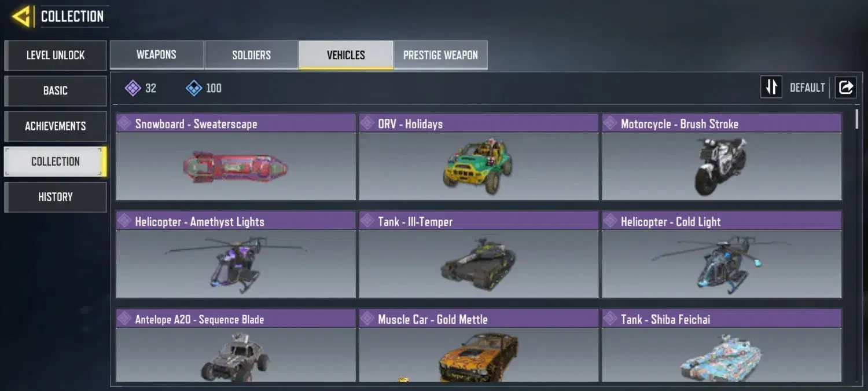Switch to the WEAPONS tab
868x391 pixels.
click(x=156, y=55)
